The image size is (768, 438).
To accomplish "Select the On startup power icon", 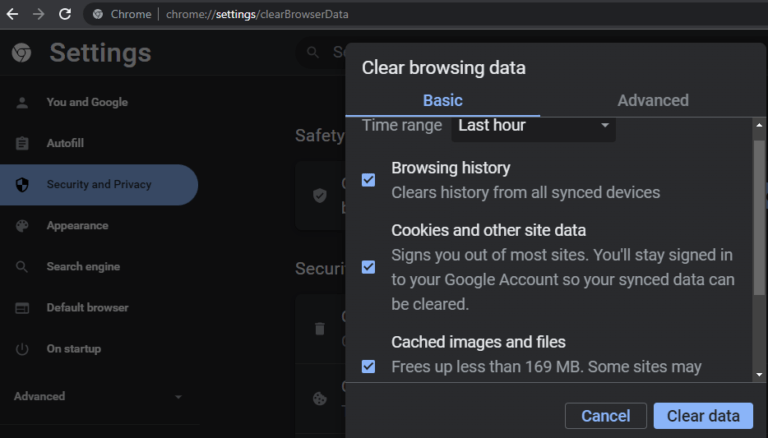I will [x=22, y=349].
